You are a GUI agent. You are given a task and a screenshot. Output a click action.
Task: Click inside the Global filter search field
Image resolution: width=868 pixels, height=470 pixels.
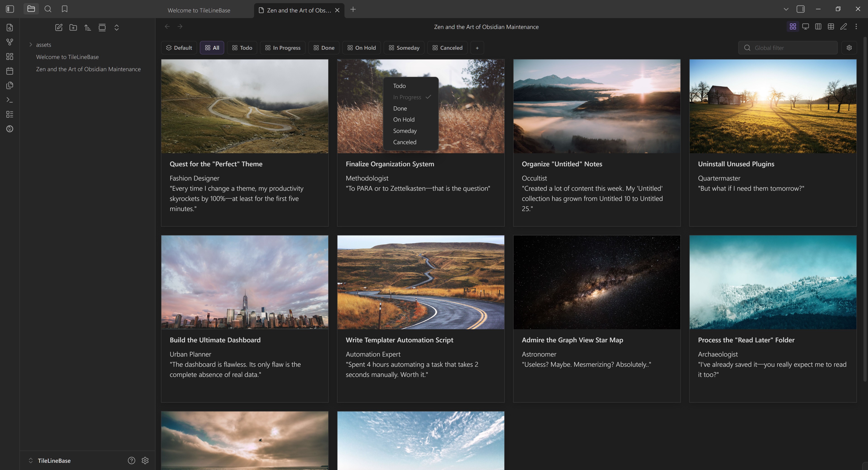tap(788, 47)
